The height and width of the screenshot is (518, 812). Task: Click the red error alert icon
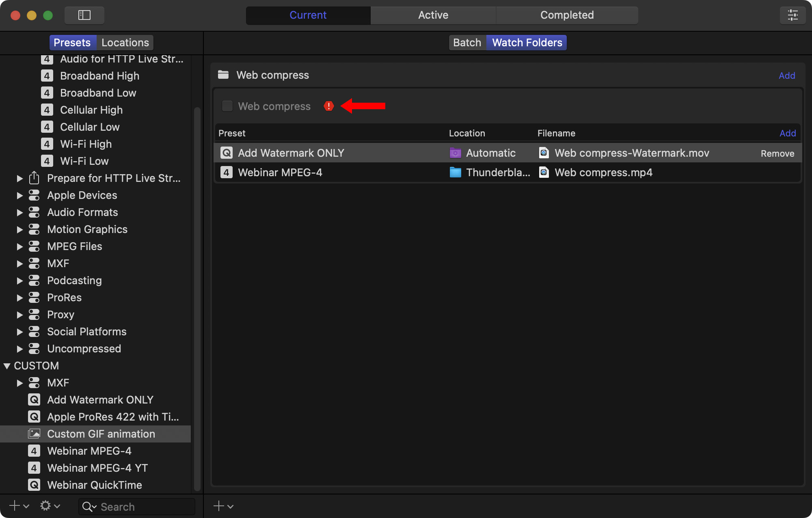pyautogui.click(x=328, y=106)
